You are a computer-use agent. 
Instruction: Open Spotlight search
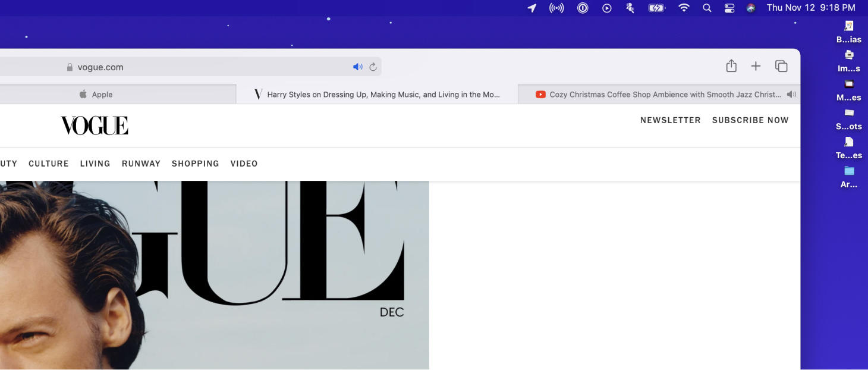pyautogui.click(x=707, y=8)
